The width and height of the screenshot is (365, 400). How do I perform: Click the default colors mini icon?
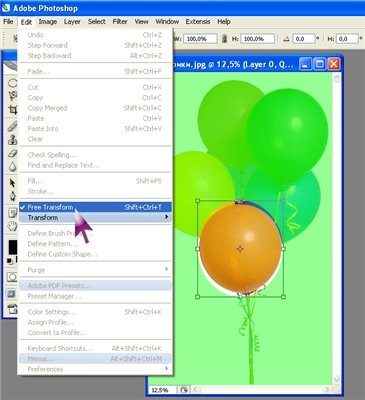[10, 261]
